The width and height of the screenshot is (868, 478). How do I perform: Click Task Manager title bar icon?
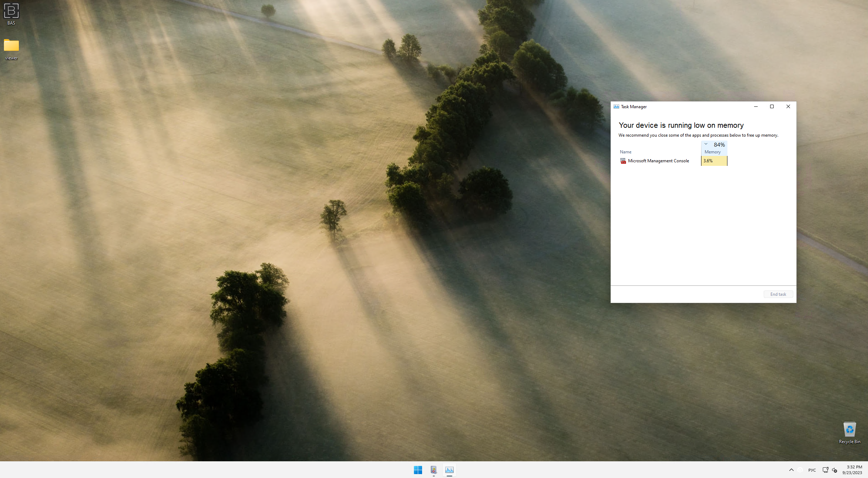pos(616,107)
